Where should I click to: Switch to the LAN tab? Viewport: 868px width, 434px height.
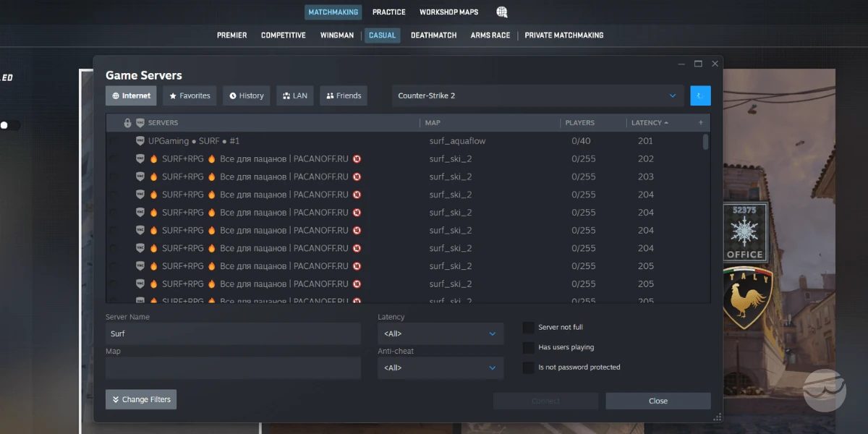pyautogui.click(x=294, y=95)
